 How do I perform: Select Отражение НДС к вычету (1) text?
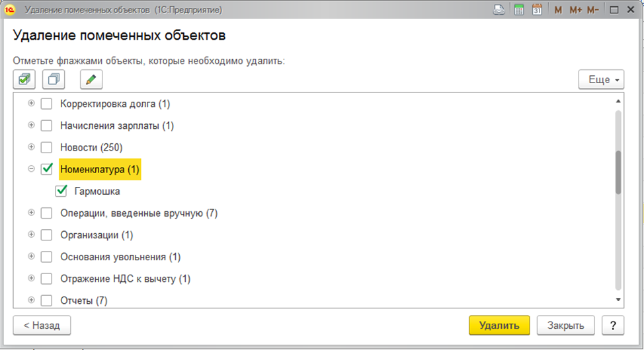pos(125,279)
